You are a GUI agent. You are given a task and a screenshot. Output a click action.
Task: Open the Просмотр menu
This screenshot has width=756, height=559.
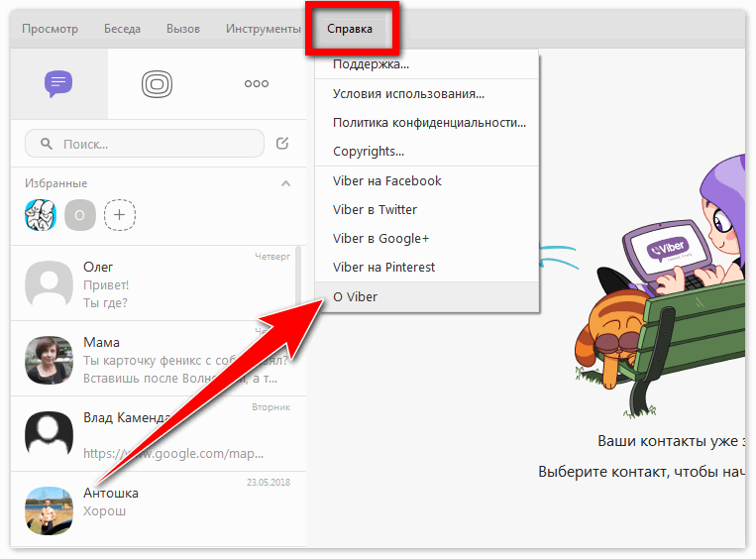[50, 29]
